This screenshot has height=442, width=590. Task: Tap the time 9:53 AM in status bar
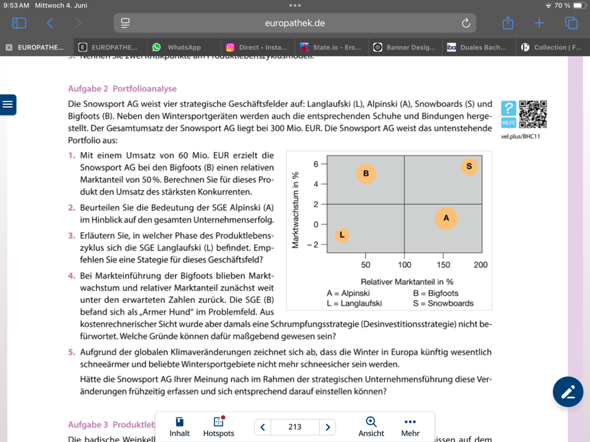pos(16,6)
